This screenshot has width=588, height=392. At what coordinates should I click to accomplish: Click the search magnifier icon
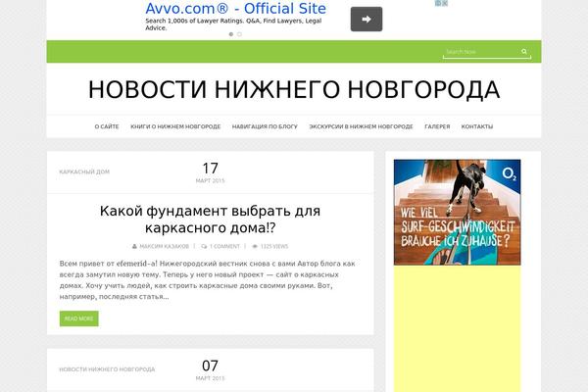(524, 51)
